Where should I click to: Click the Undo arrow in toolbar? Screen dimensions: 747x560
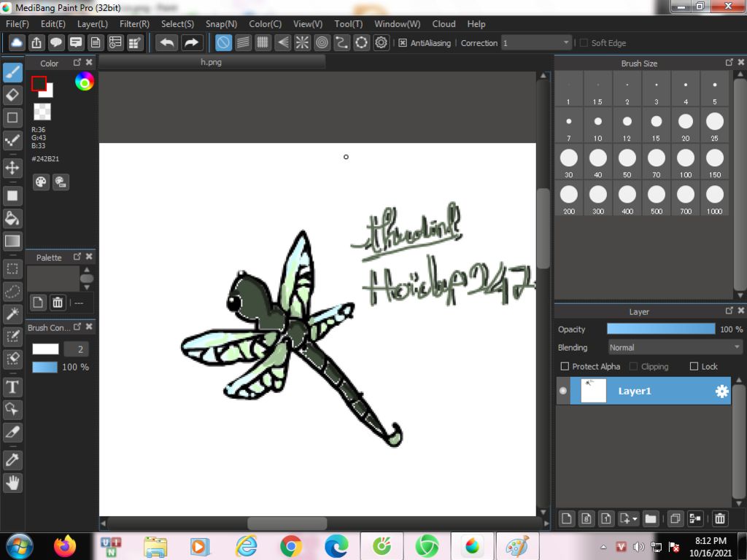(167, 43)
